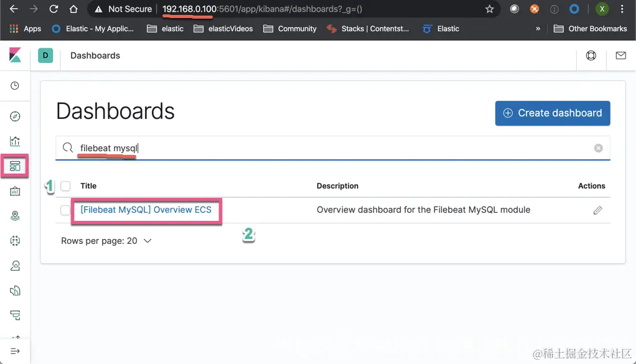Open Logs icon in sidebar
The height and width of the screenshot is (364, 636).
point(15,291)
